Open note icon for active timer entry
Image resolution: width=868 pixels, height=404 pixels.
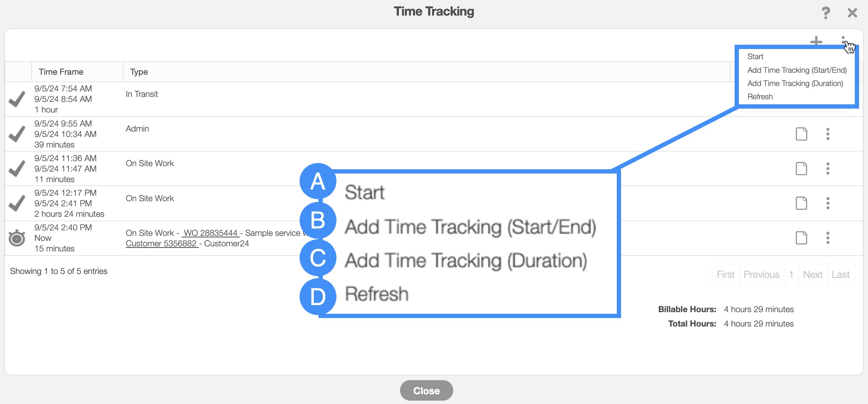(801, 238)
